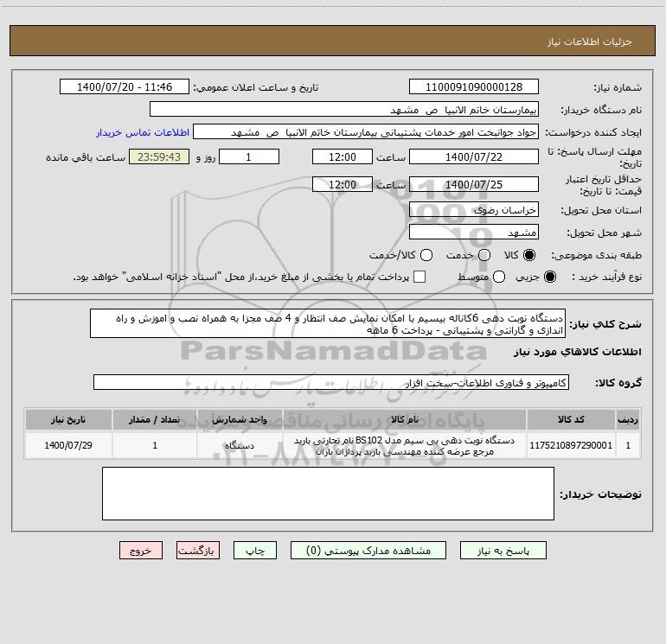Click the تعداد / مقدار column header

[x=155, y=419]
